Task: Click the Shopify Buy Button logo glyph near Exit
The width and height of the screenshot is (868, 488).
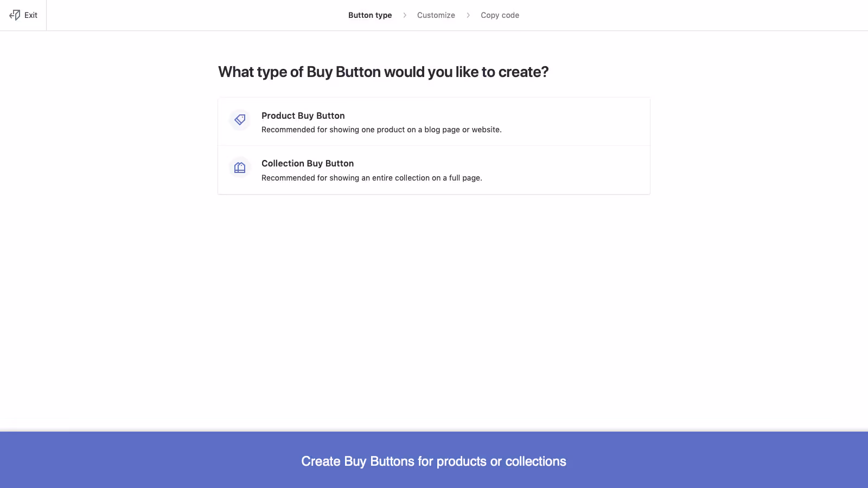Action: pyautogui.click(x=14, y=15)
